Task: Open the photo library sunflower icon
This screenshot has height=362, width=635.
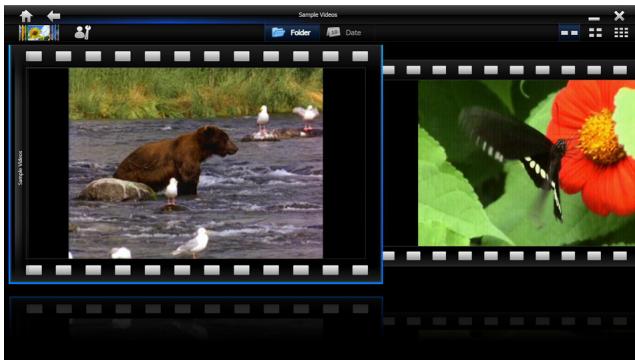Action: 39,33
